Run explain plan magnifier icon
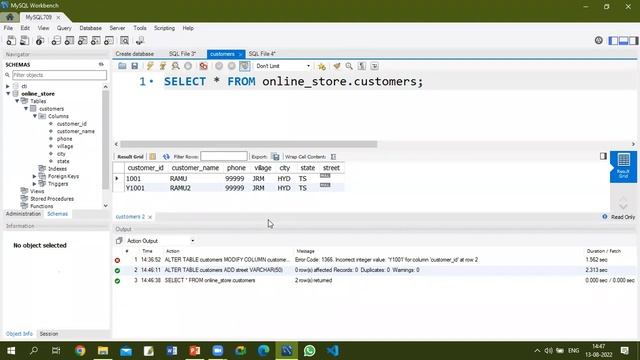 pyautogui.click(x=175, y=66)
